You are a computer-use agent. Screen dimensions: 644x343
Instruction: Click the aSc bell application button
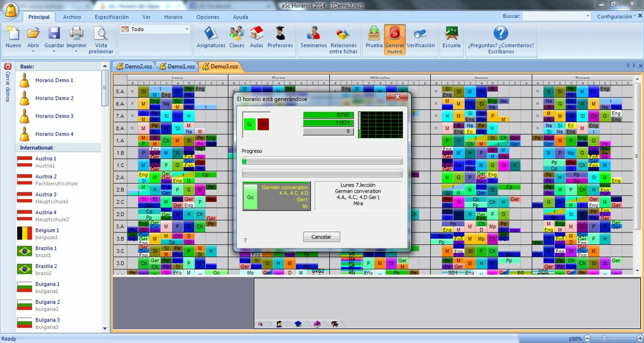click(11, 10)
